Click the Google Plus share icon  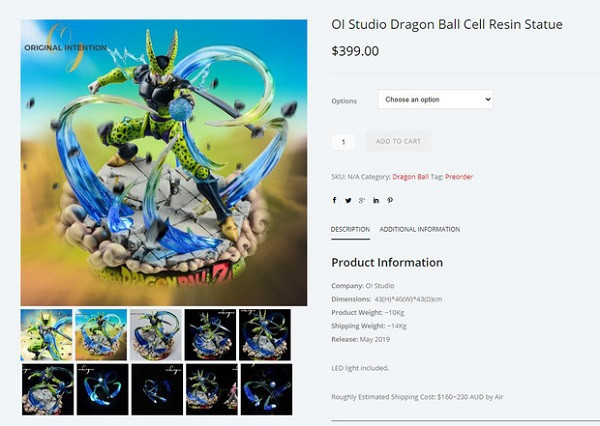(x=362, y=200)
